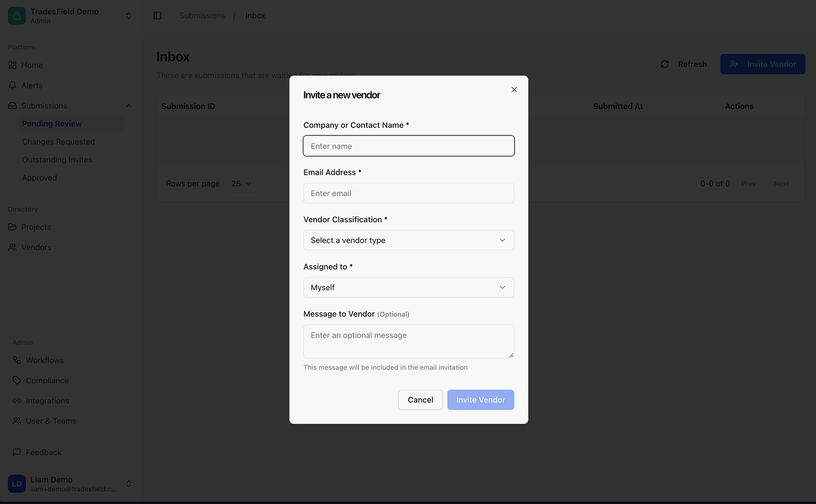
Task: Click the Submission ID column header
Action: [188, 106]
